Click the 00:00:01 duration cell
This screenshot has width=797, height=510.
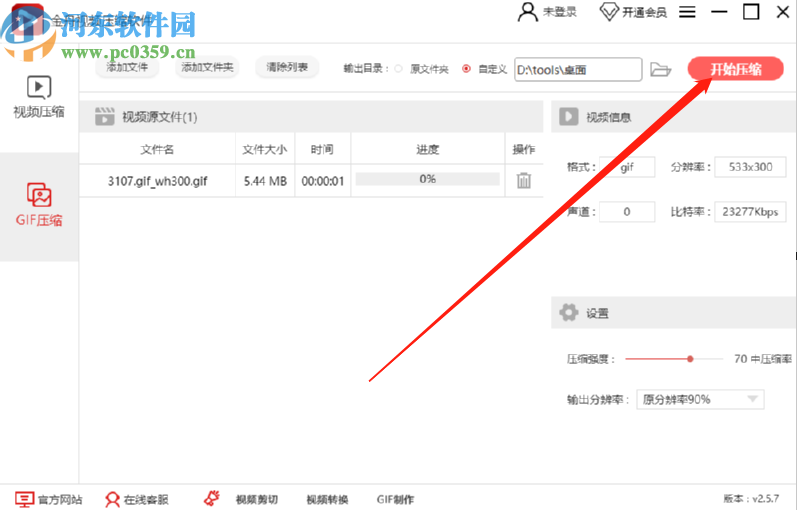click(x=323, y=181)
